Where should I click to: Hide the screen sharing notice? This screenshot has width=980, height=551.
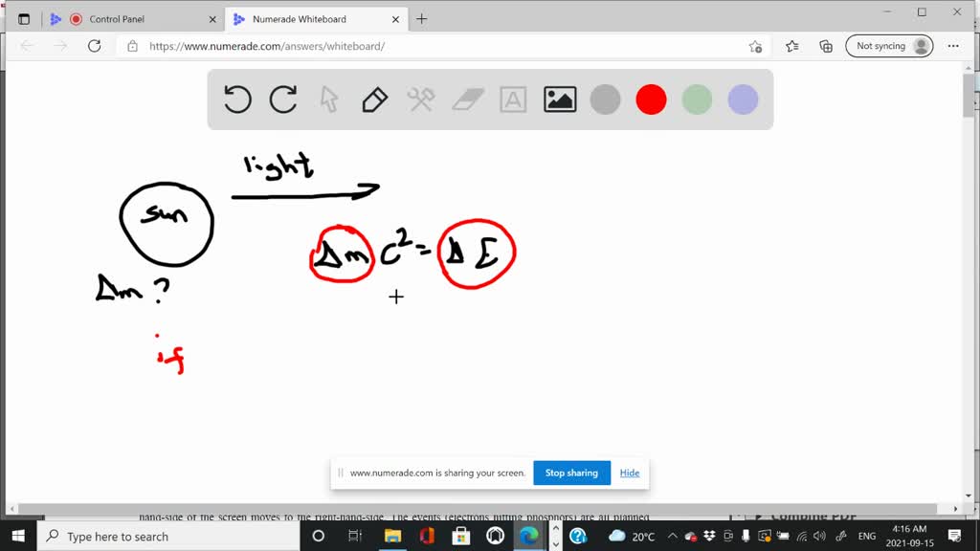630,473
